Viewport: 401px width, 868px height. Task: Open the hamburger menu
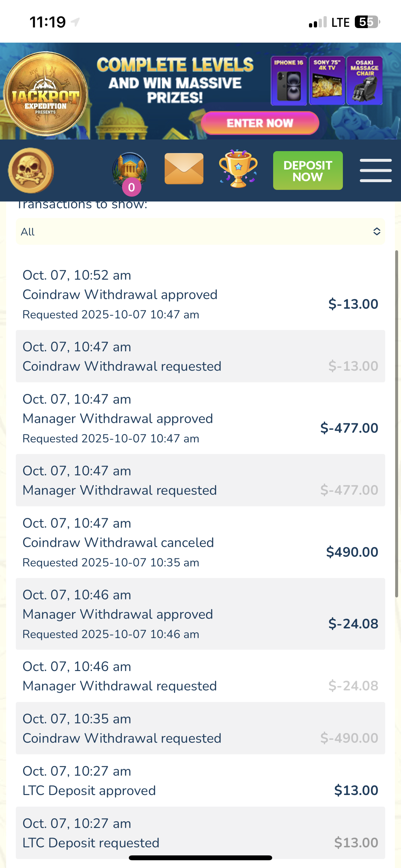coord(375,170)
